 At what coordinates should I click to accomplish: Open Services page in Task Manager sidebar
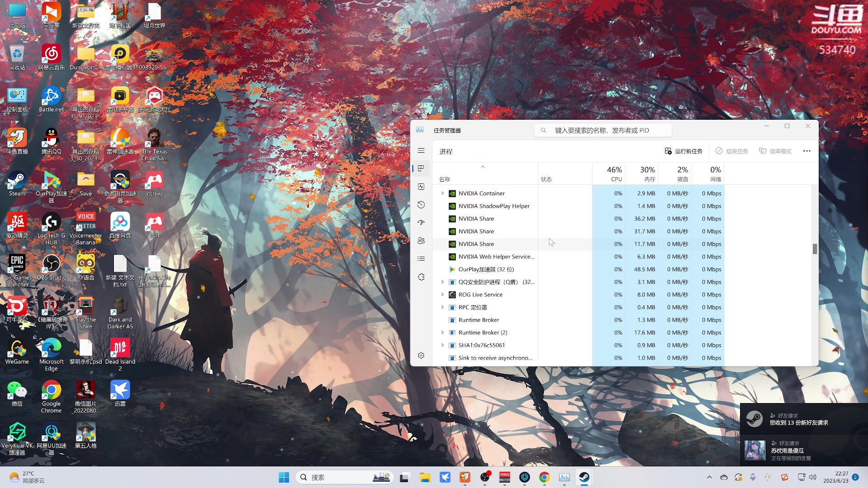421,277
